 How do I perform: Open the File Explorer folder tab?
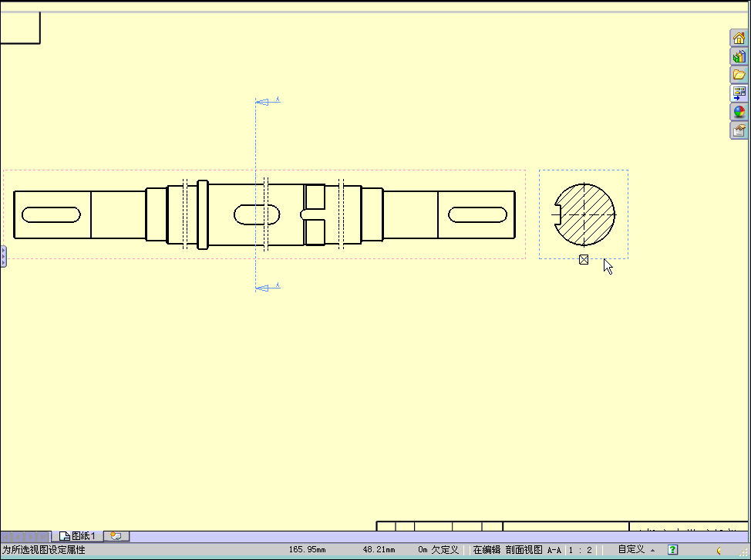point(739,75)
